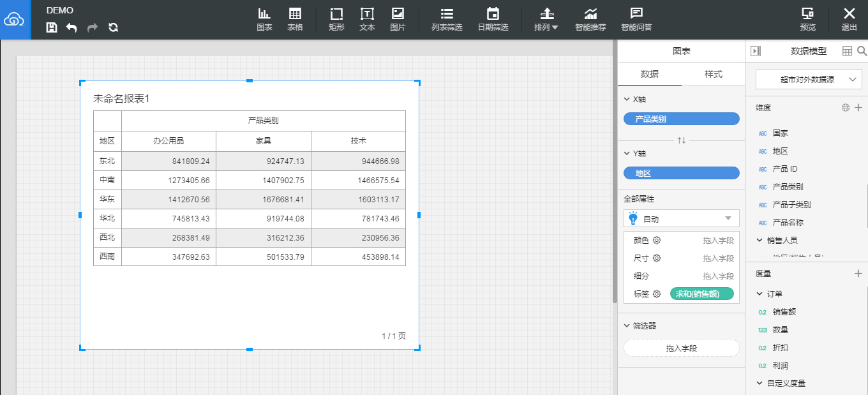Collapse the data model panel with the arrow icon

[x=756, y=51]
